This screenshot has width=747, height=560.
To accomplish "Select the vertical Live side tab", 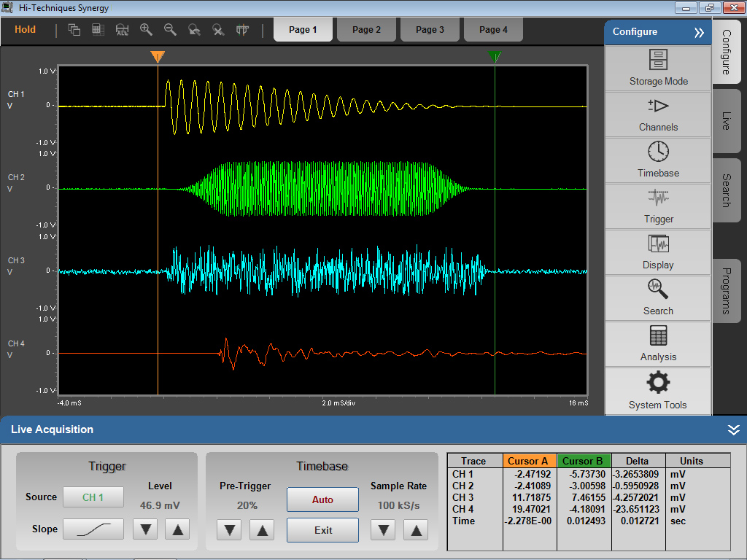I will [x=727, y=121].
